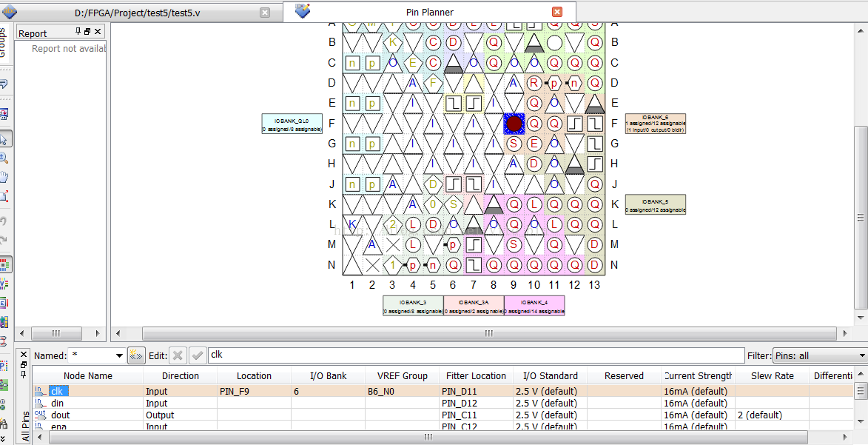Click the Direction column header
The image size is (868, 445).
coord(180,375)
